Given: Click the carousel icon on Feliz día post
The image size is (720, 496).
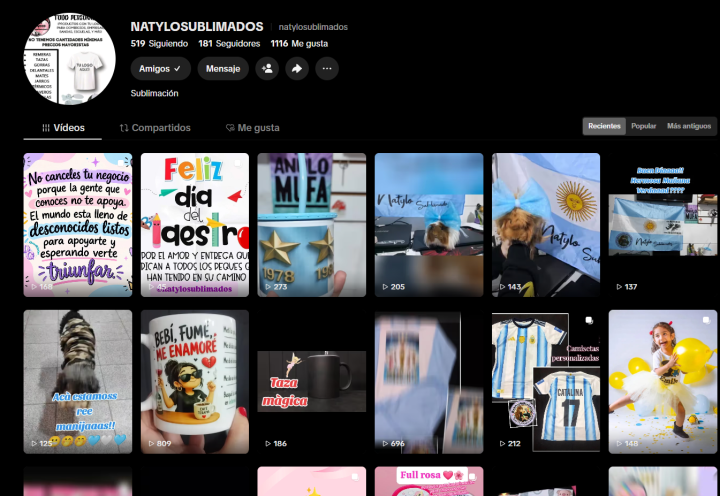Looking at the screenshot, I should [x=238, y=163].
